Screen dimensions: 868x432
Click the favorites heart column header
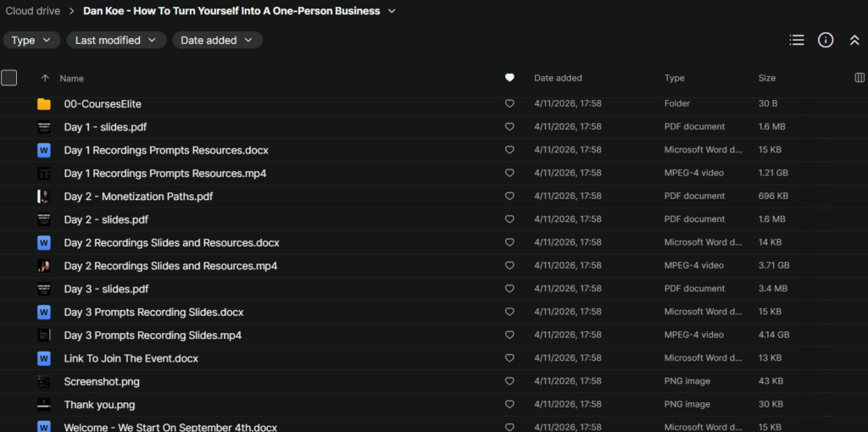pyautogui.click(x=509, y=78)
